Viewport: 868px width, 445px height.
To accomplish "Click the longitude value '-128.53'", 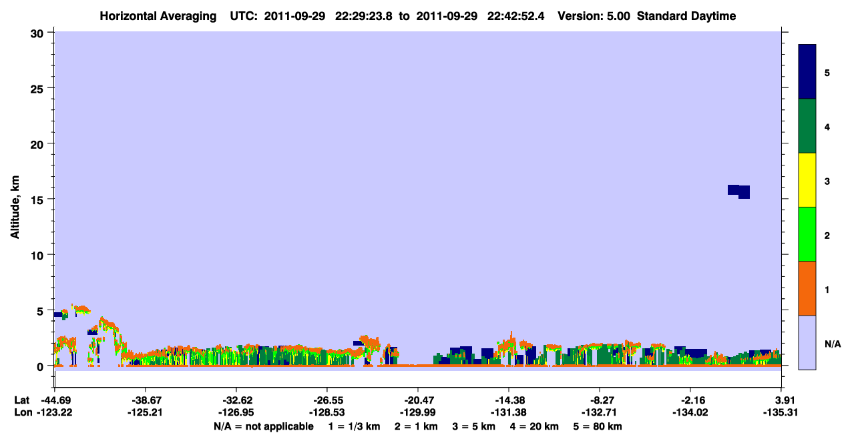I will pyautogui.click(x=327, y=412).
